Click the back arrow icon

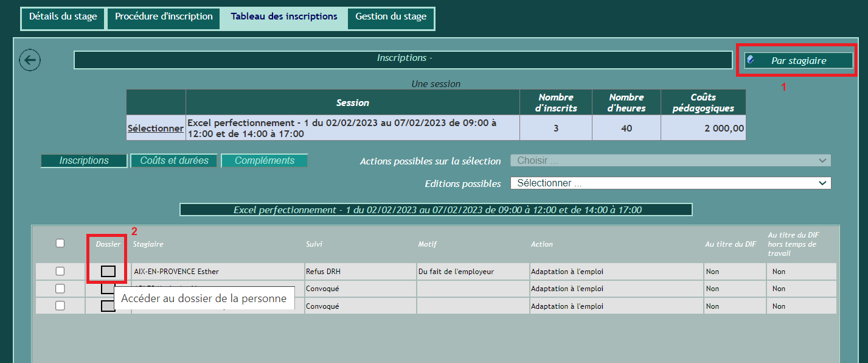[30, 60]
